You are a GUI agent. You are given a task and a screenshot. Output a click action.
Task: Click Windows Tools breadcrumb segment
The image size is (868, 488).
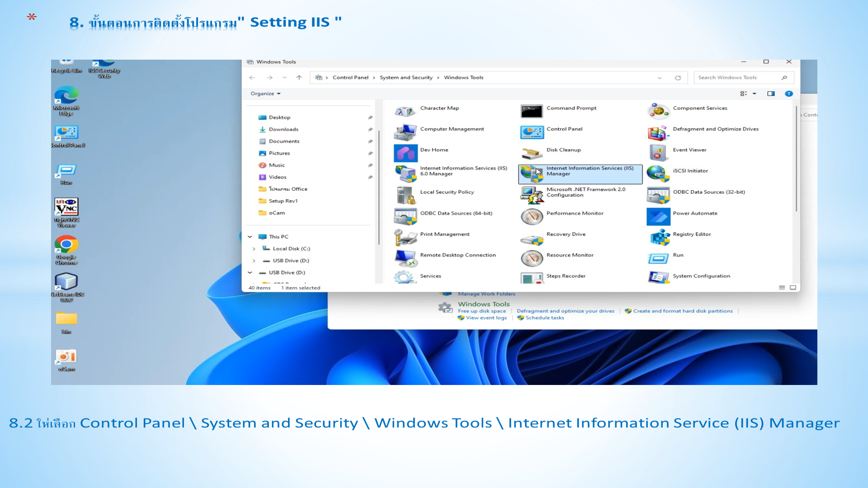coord(463,78)
